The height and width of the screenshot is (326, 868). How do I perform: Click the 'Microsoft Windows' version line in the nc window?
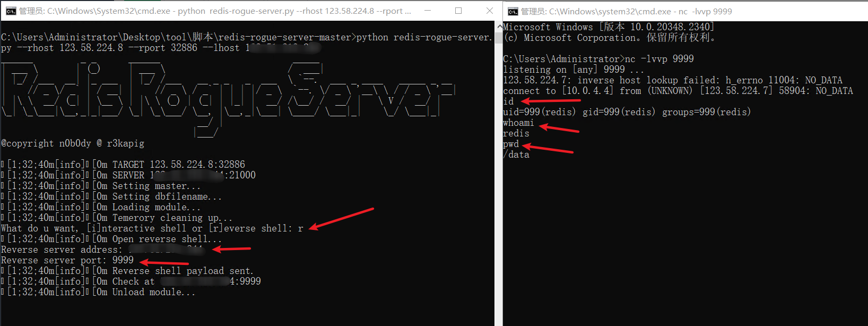click(609, 27)
